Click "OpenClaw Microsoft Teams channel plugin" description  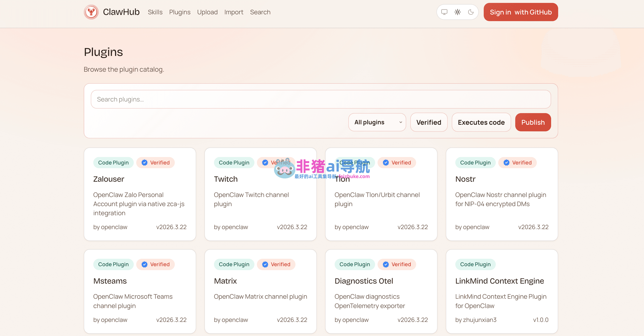(133, 301)
